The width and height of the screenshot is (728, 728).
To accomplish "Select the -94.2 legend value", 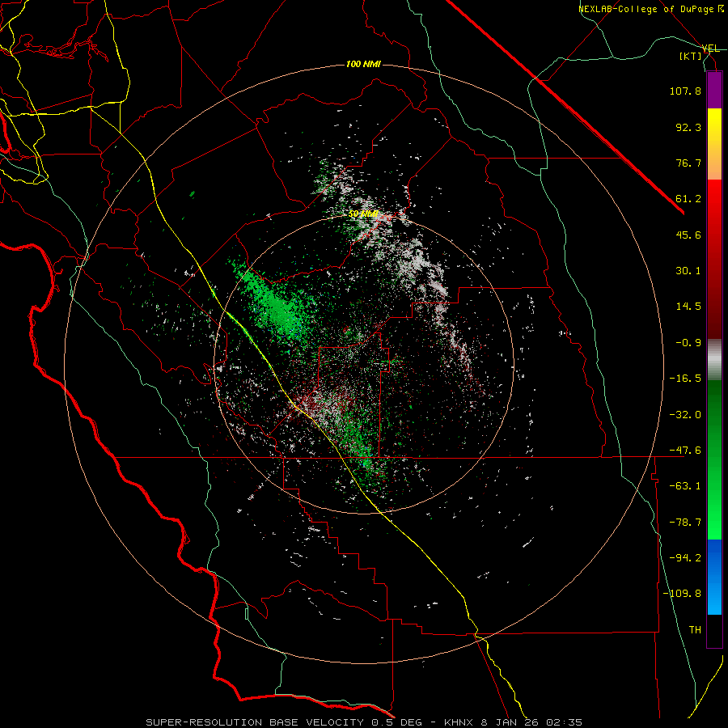I will [x=685, y=557].
